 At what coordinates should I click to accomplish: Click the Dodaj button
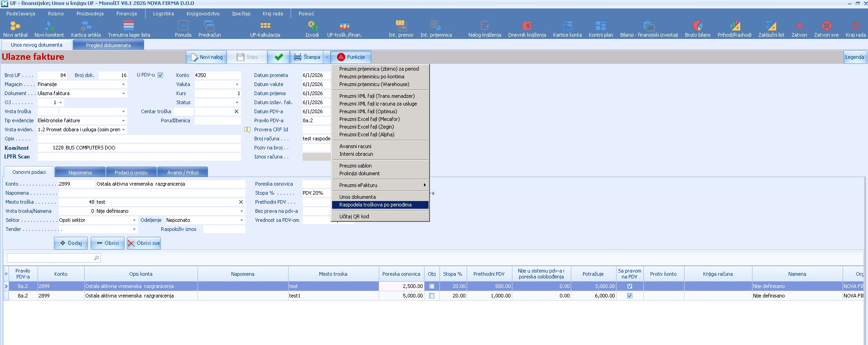[71, 243]
